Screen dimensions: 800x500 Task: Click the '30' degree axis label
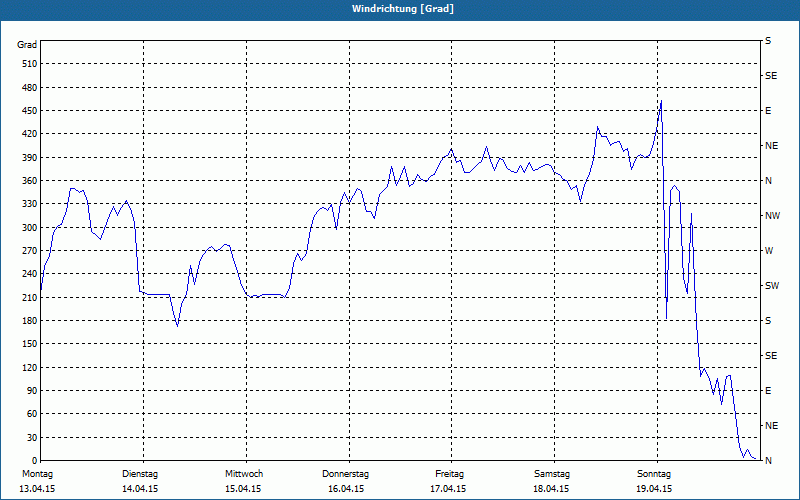pyautogui.click(x=32, y=437)
